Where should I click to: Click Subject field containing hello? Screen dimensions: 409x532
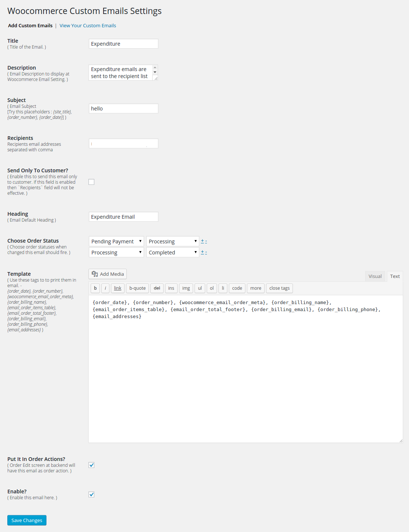123,108
